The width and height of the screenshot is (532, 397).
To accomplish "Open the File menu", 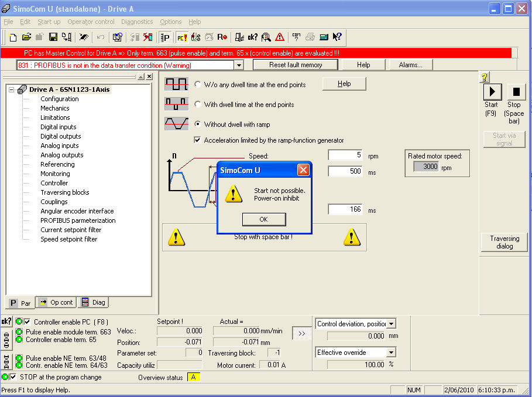I will coord(8,22).
